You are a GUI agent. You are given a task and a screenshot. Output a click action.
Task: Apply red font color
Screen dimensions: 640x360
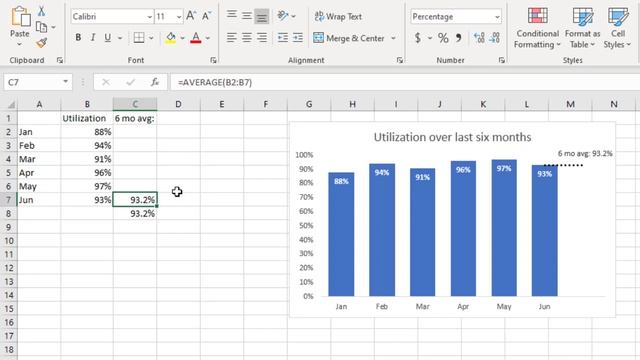[196, 38]
